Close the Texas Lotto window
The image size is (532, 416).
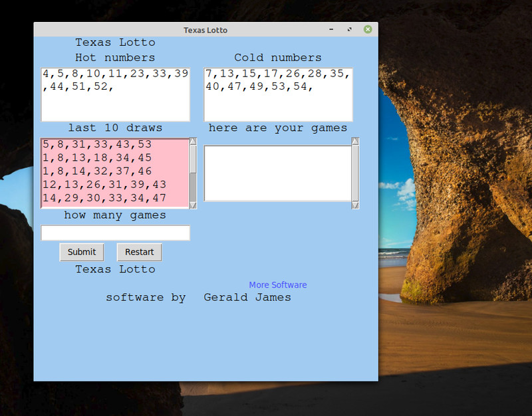point(368,29)
